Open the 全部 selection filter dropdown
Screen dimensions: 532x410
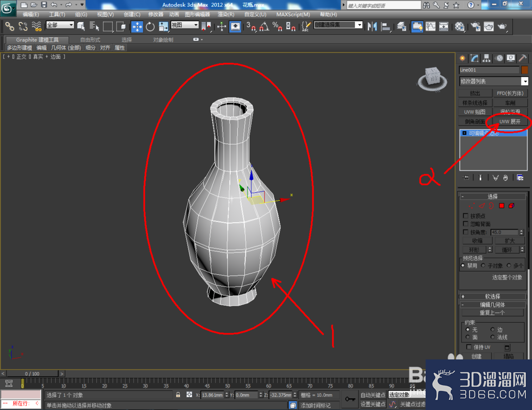[60, 25]
